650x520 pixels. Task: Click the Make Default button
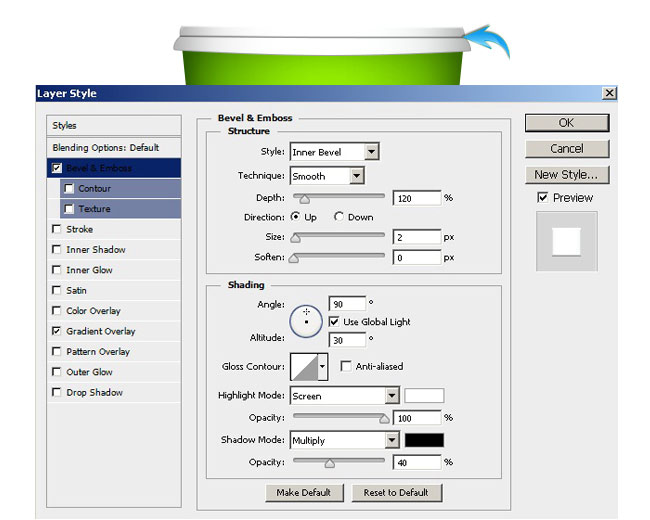click(x=304, y=492)
